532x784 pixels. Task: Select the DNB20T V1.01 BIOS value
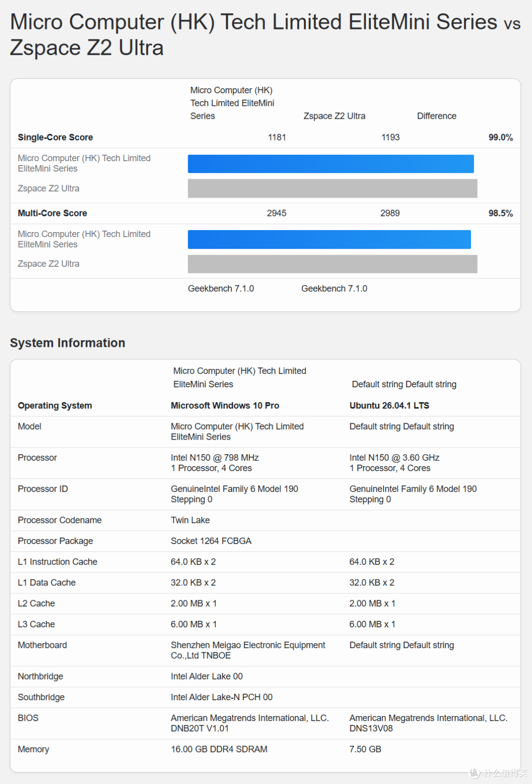tap(199, 728)
